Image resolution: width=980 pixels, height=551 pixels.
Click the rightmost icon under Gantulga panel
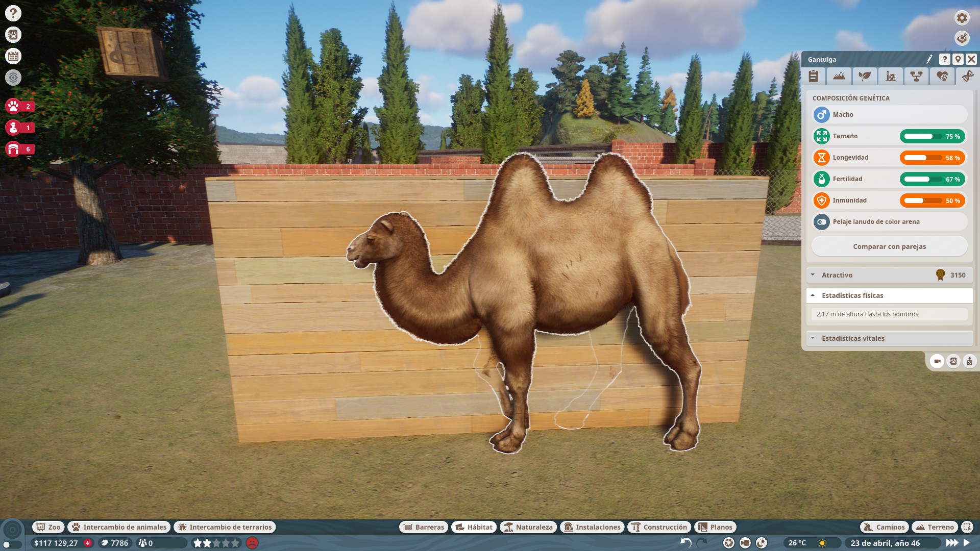(x=969, y=361)
